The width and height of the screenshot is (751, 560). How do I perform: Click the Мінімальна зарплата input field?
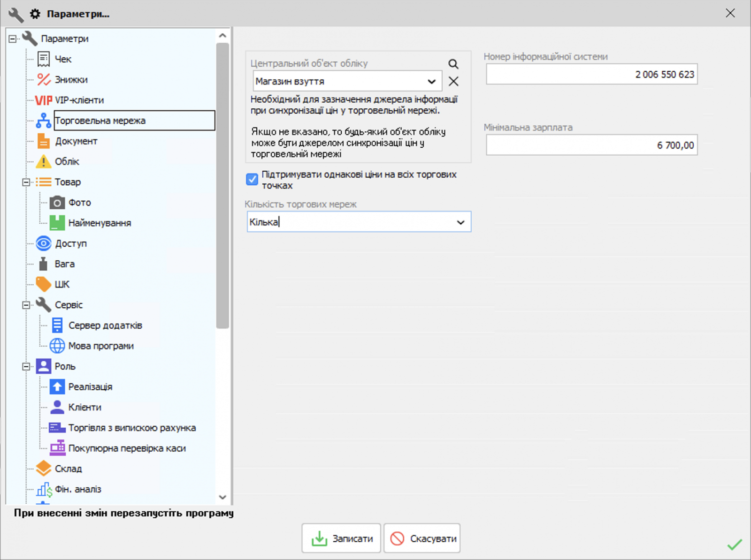(x=591, y=145)
